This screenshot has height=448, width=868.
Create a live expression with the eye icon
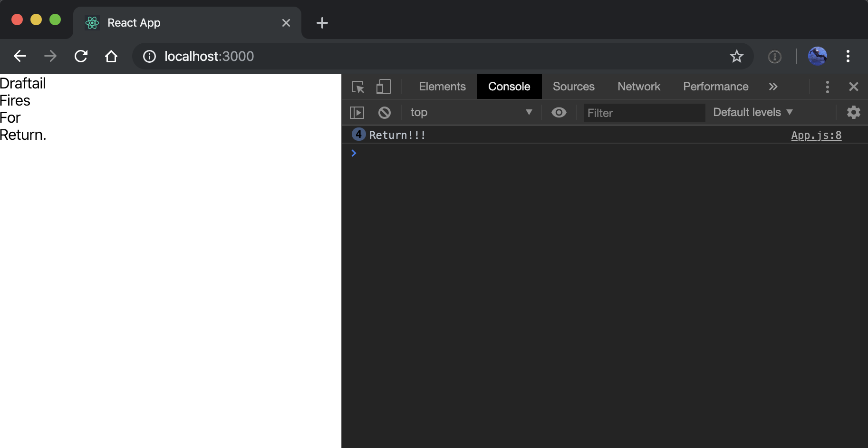[559, 113]
